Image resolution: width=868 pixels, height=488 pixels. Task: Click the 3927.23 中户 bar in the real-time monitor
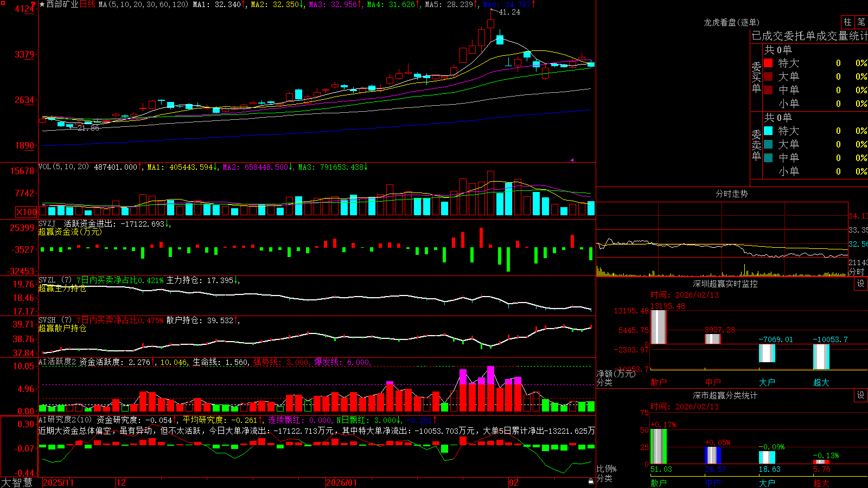point(712,339)
